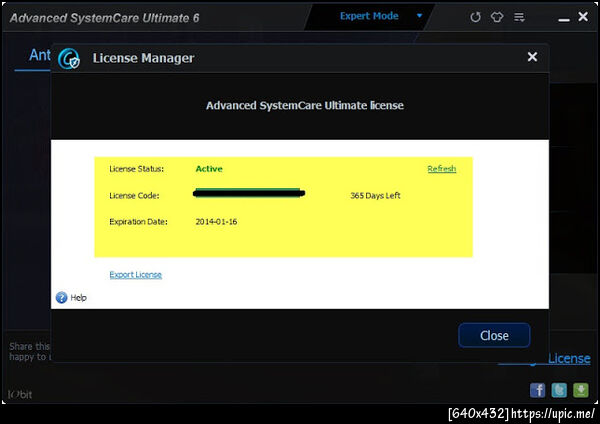Click the Facebook share icon

tap(538, 390)
